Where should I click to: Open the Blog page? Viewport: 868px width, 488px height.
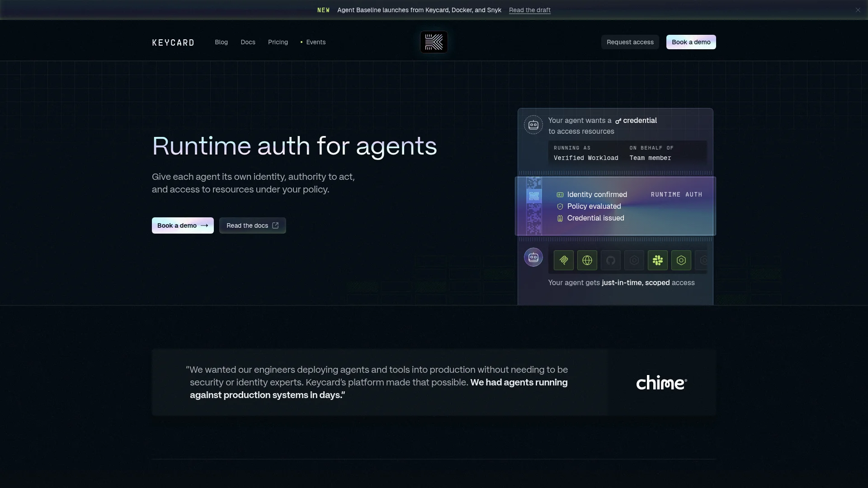221,42
